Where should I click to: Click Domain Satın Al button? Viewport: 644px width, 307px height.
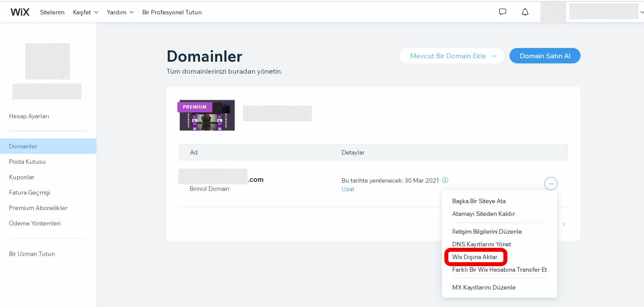(x=545, y=56)
